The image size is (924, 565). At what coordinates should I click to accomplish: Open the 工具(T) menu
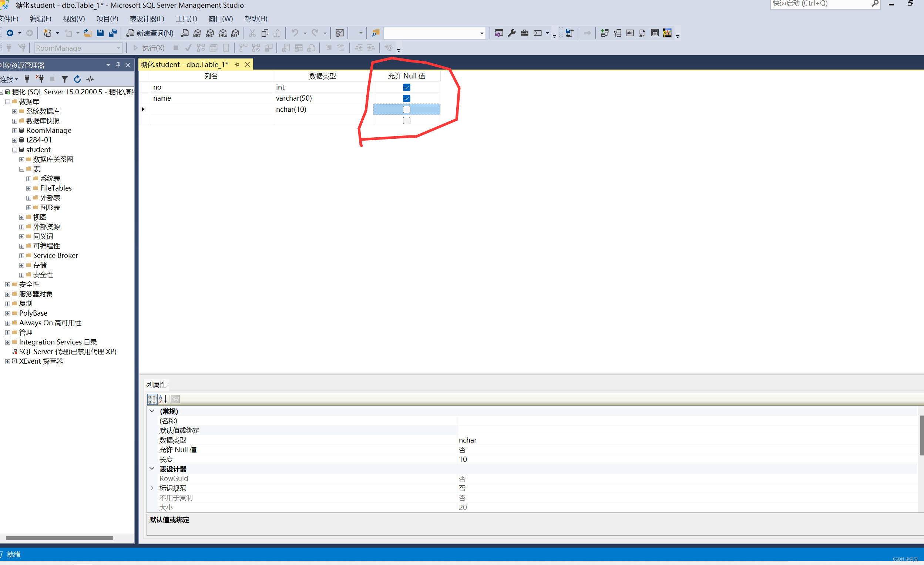pos(187,19)
